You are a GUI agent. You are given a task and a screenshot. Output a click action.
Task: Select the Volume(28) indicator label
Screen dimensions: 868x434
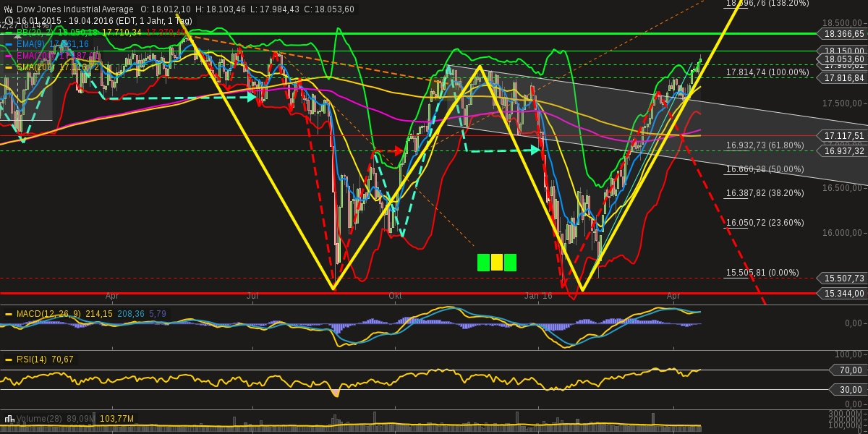tap(40, 419)
